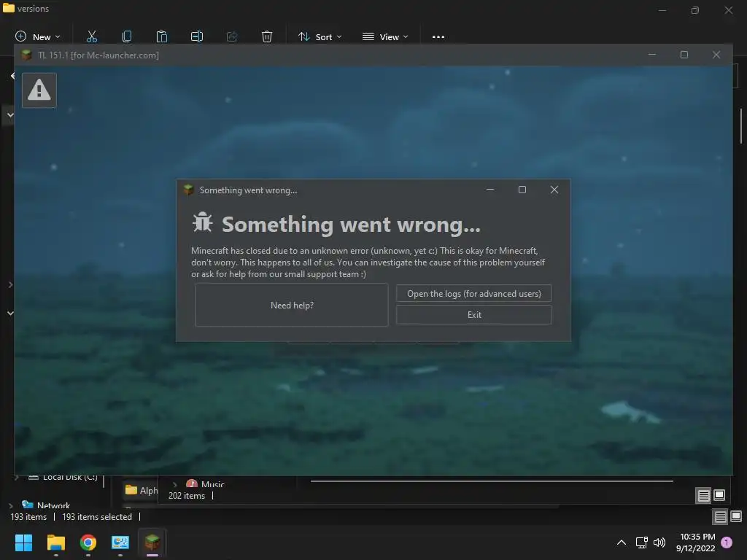Open the logs (for advanced users)
Screen dimensions: 747x560
tap(474, 293)
